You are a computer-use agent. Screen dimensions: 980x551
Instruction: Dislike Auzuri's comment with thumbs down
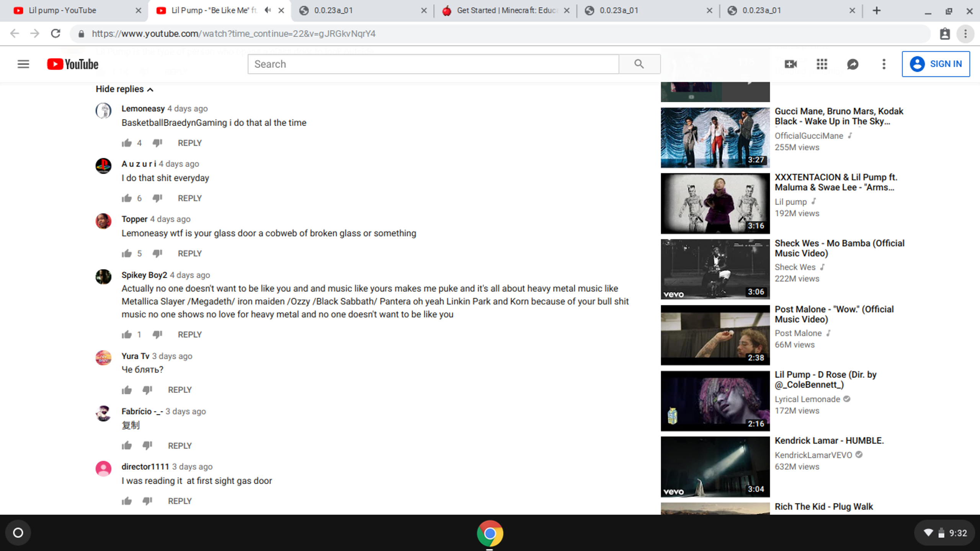pos(157,198)
